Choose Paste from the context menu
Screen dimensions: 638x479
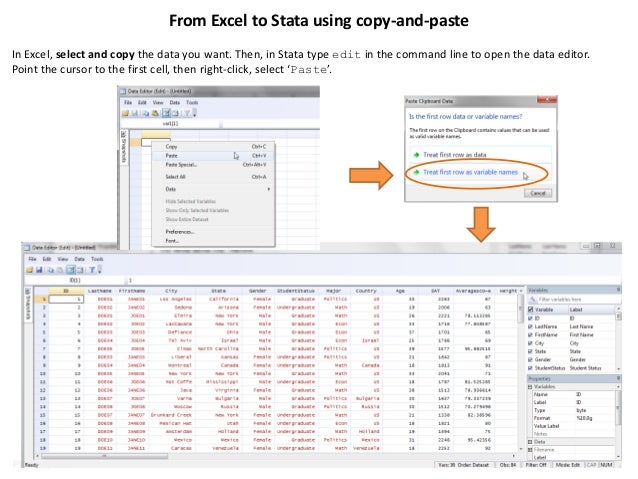pos(213,156)
